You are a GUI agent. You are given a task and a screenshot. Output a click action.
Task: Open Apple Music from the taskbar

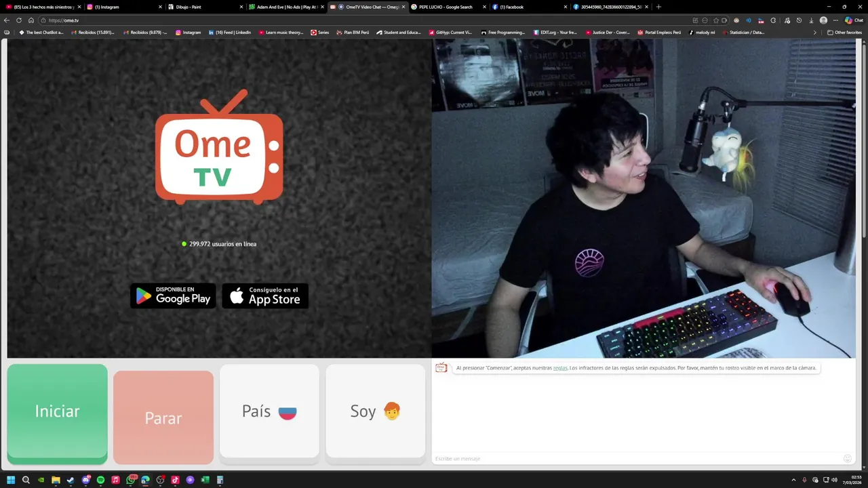coord(115,480)
